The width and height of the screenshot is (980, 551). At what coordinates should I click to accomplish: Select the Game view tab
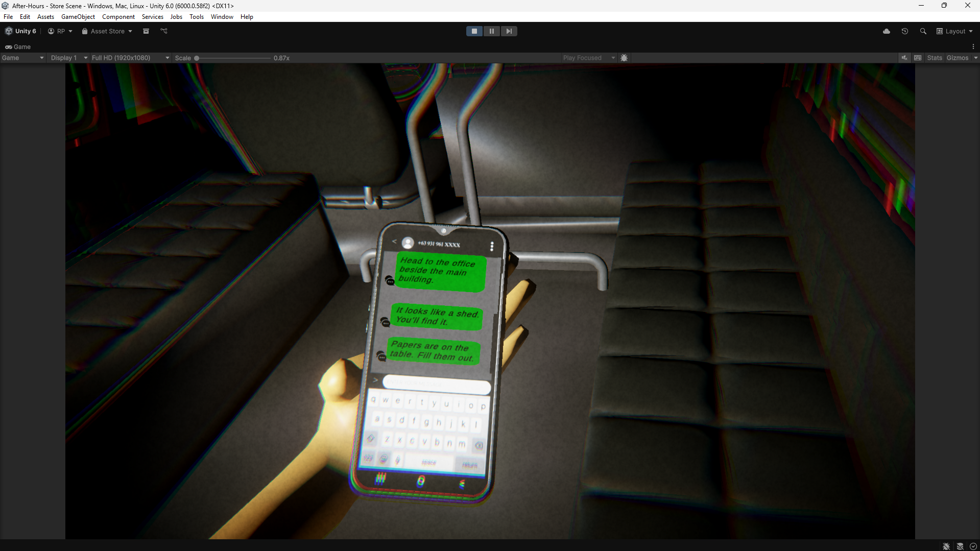(x=18, y=46)
